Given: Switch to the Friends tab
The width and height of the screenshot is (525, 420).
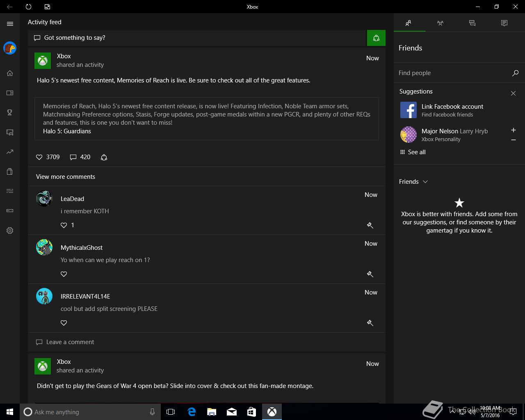Looking at the screenshot, I should tap(409, 23).
